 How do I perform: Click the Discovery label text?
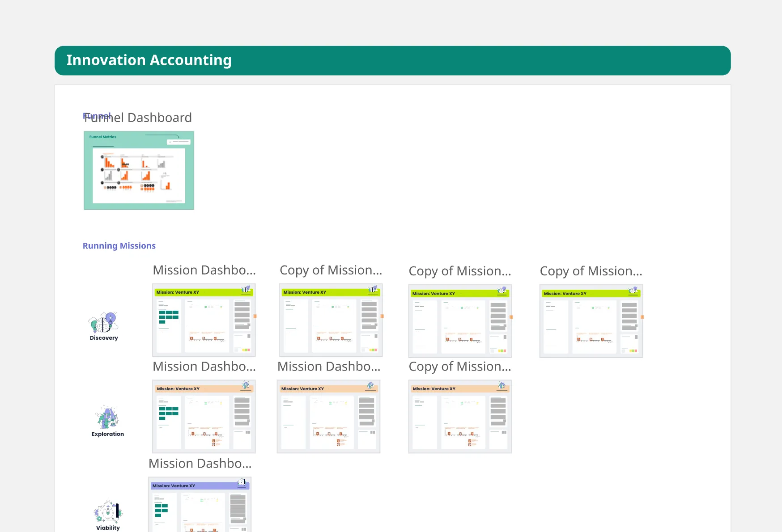tap(104, 338)
